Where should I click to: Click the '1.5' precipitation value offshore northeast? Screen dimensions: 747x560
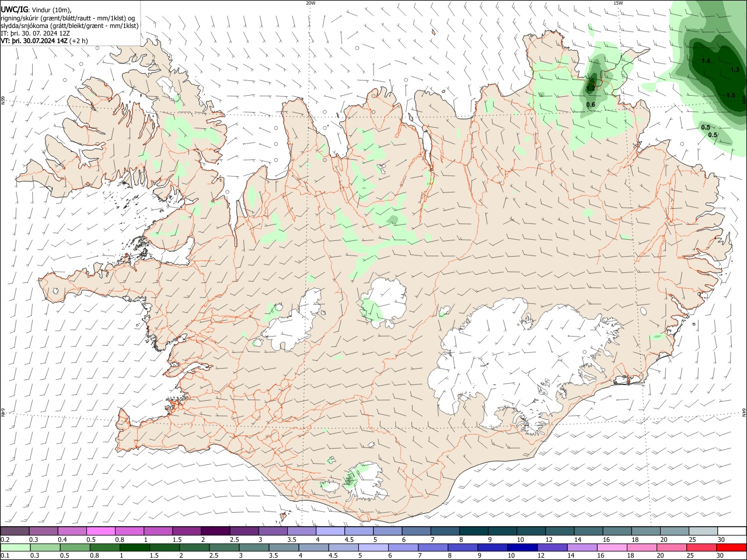coord(731,95)
